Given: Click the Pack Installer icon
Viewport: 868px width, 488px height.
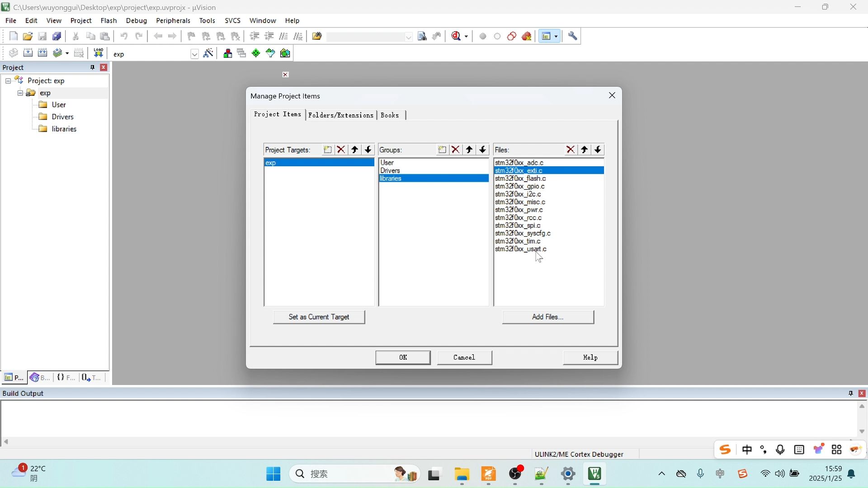Looking at the screenshot, I should click(x=285, y=53).
